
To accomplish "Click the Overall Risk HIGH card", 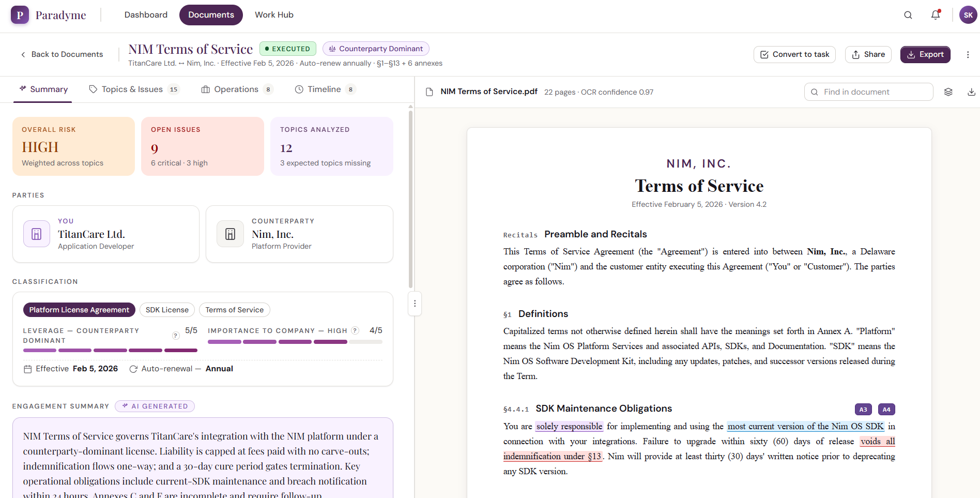I will (x=73, y=146).
